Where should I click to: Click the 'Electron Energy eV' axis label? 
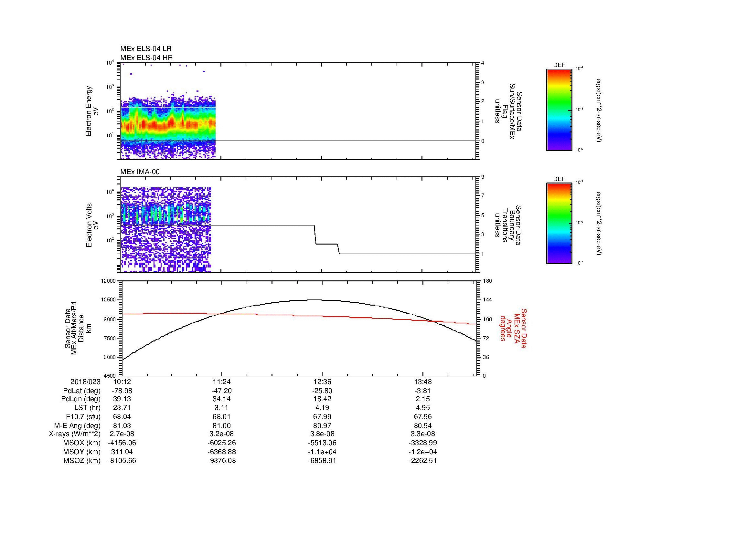[x=92, y=111]
